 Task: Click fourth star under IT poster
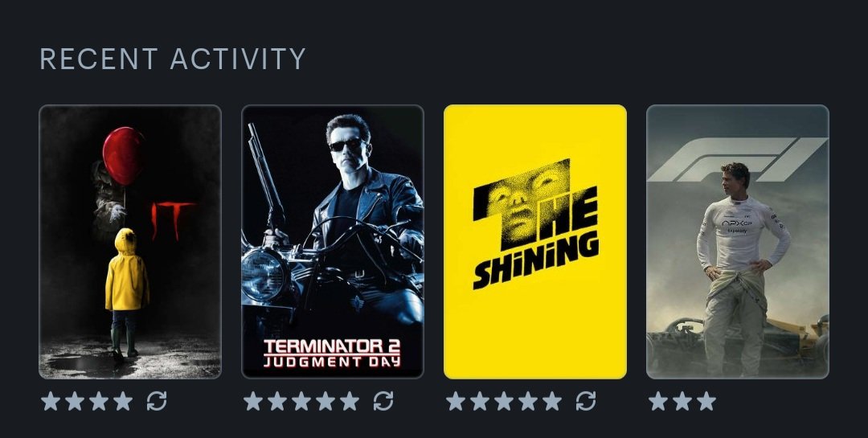tap(123, 401)
